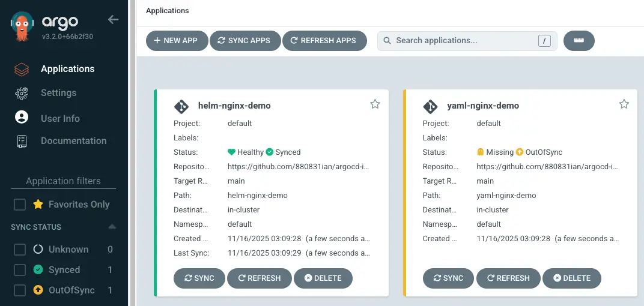Click the yellow Missing ghost icon
This screenshot has width=644, height=306.
(x=481, y=152)
